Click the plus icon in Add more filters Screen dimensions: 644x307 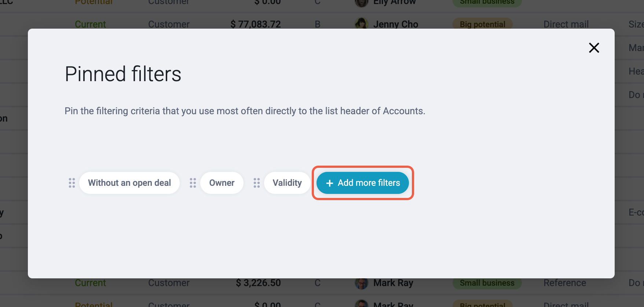click(x=329, y=183)
